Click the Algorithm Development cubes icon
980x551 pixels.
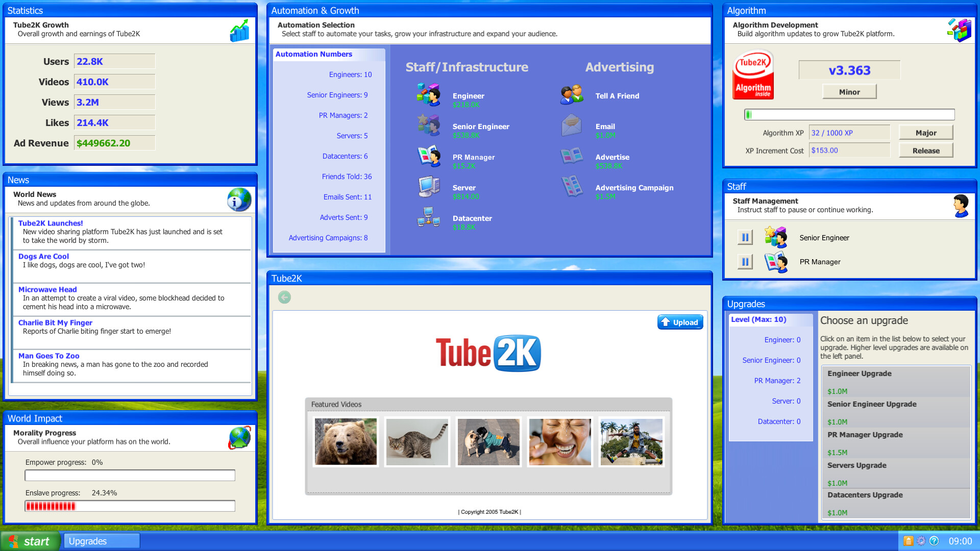pos(959,30)
